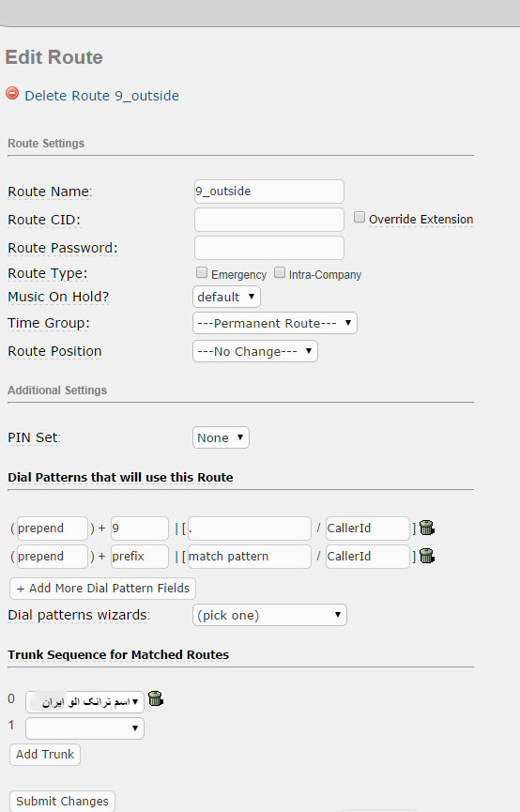Click the match pattern input field

pos(250,557)
